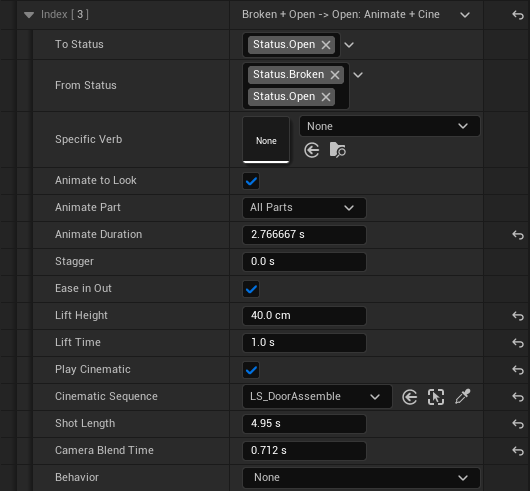Screen dimensions: 530x491
Task: Reset Camera Blend Time to default
Action: point(518,451)
